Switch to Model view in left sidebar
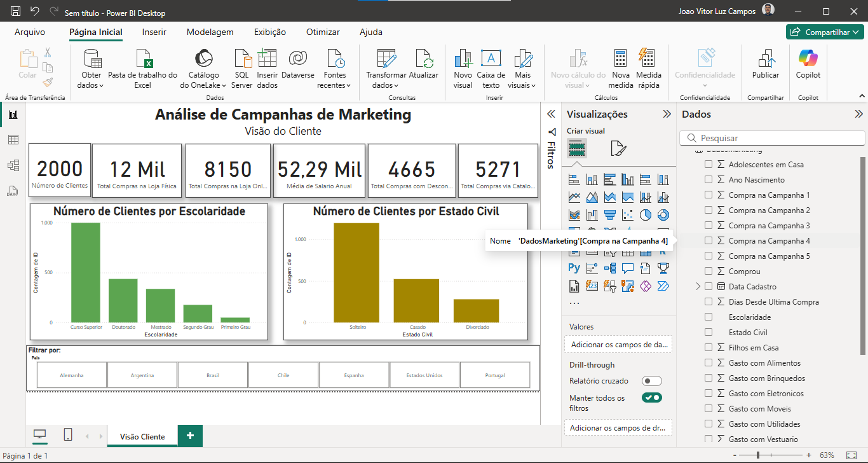 coord(13,165)
